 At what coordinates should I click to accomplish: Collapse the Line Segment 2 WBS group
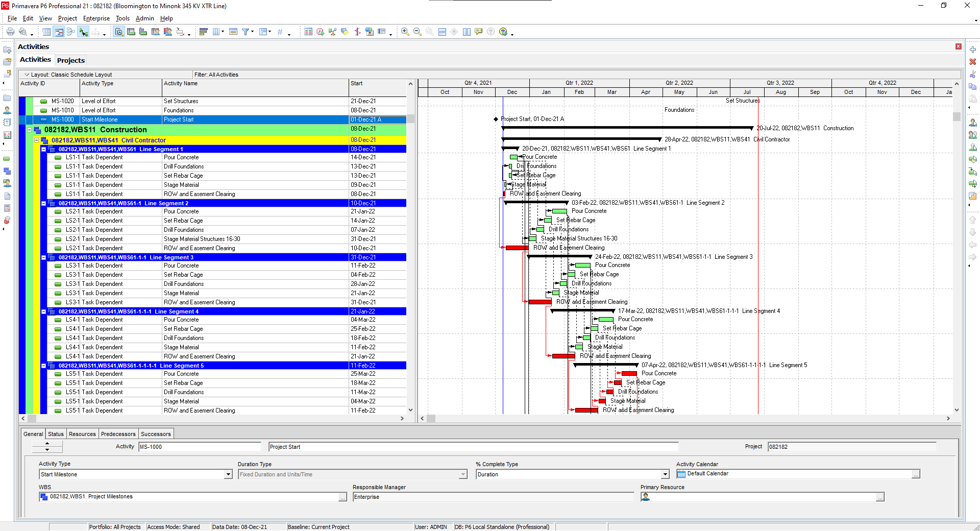(44, 203)
